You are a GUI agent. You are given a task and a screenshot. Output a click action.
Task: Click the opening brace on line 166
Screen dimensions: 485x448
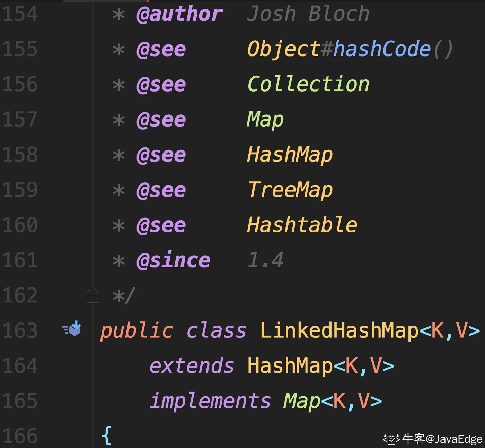click(x=107, y=436)
